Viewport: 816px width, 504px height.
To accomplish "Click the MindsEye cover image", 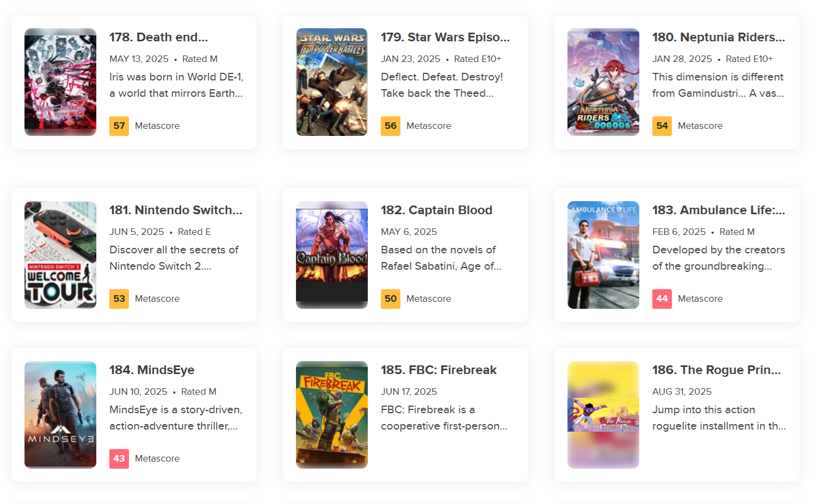I will 60,415.
